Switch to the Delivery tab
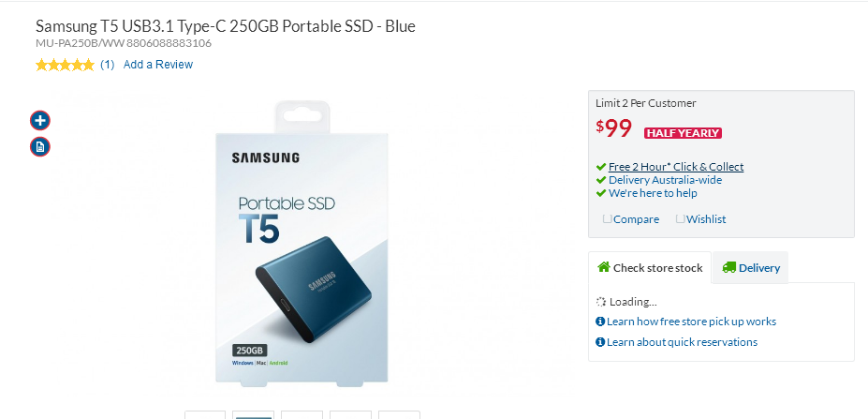868x419 pixels. (751, 268)
